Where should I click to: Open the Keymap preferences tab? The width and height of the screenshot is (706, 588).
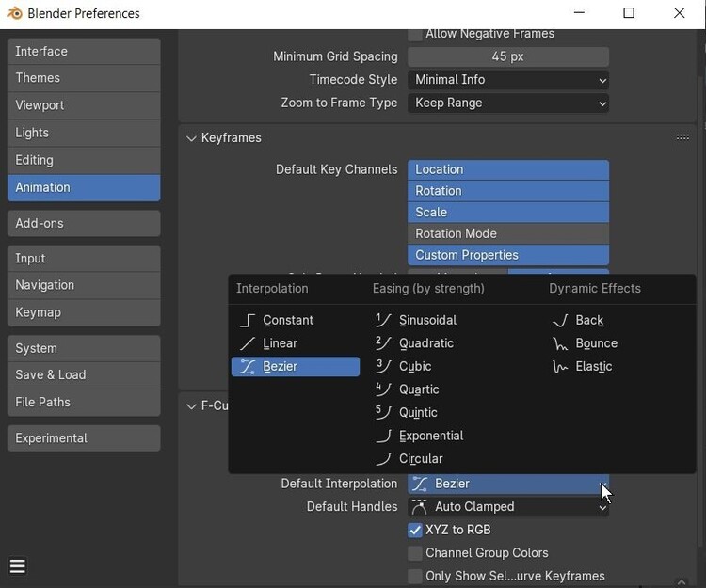(x=84, y=312)
